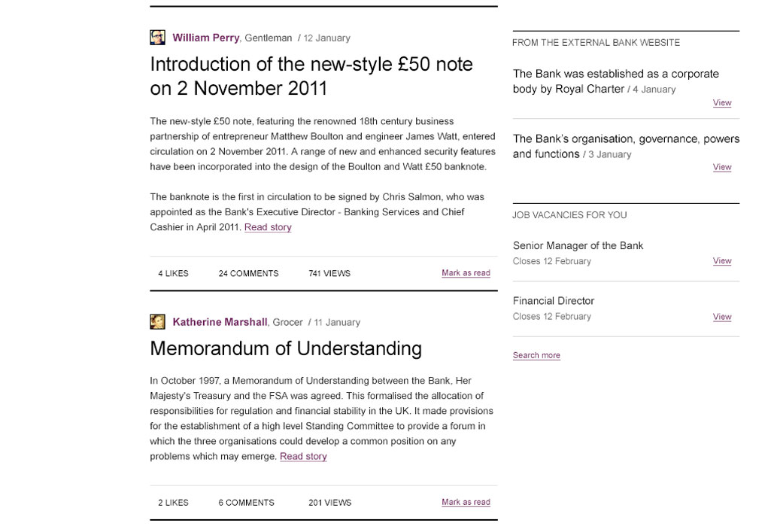
Task: Open the Memorandum of Understanding headline
Action: click(x=286, y=348)
